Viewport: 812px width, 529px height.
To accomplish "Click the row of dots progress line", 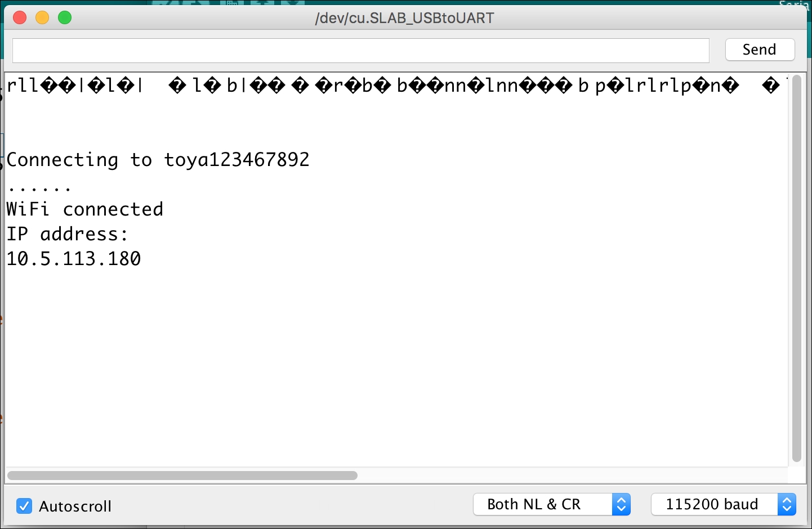I will point(39,188).
